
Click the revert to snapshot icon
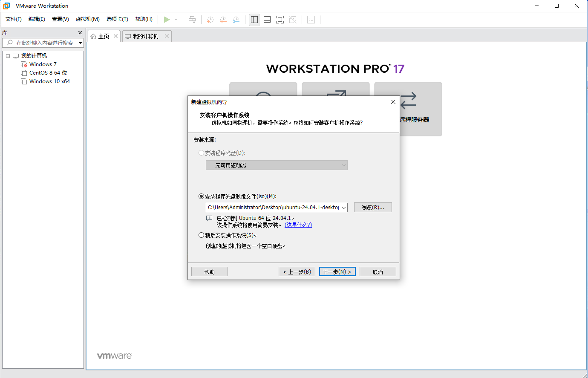pyautogui.click(x=223, y=20)
